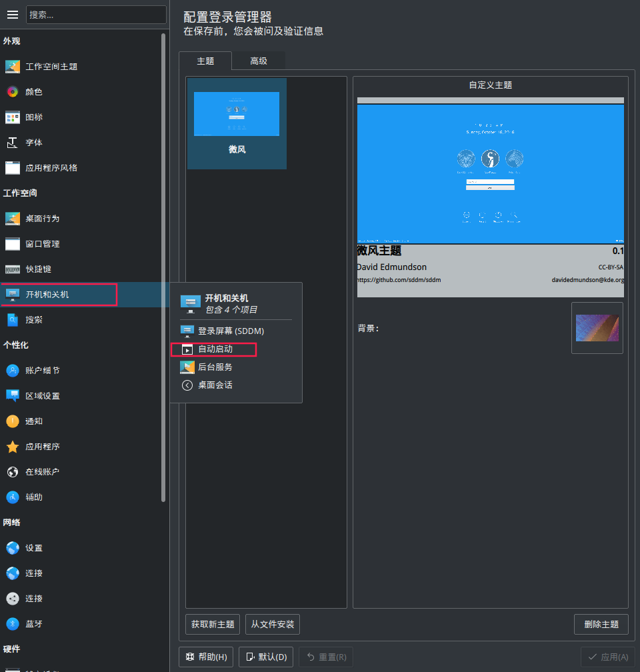Open the 快捷键 (Shortcuts) settings icon
Image resolution: width=640 pixels, height=672 pixels.
pyautogui.click(x=12, y=269)
